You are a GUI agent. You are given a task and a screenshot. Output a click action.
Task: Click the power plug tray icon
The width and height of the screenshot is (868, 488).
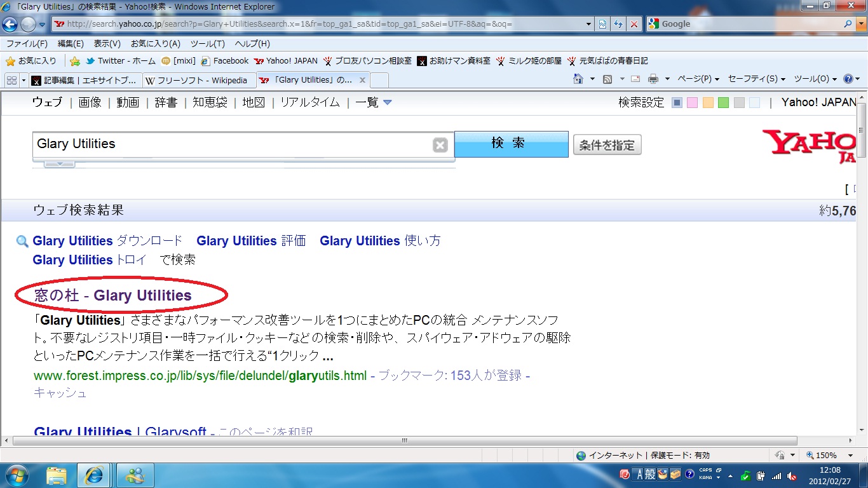(x=761, y=475)
